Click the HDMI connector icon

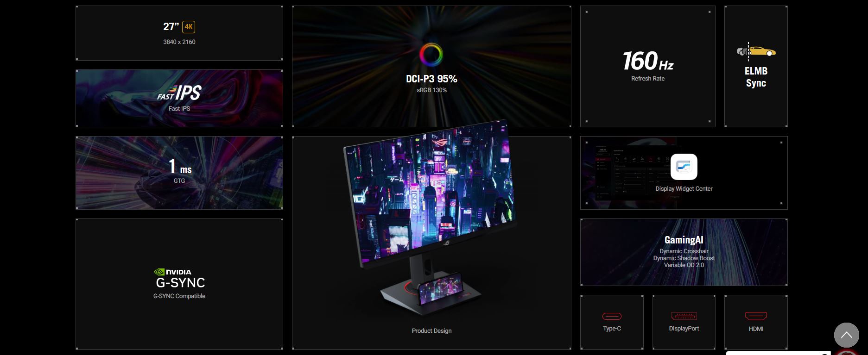click(x=756, y=316)
